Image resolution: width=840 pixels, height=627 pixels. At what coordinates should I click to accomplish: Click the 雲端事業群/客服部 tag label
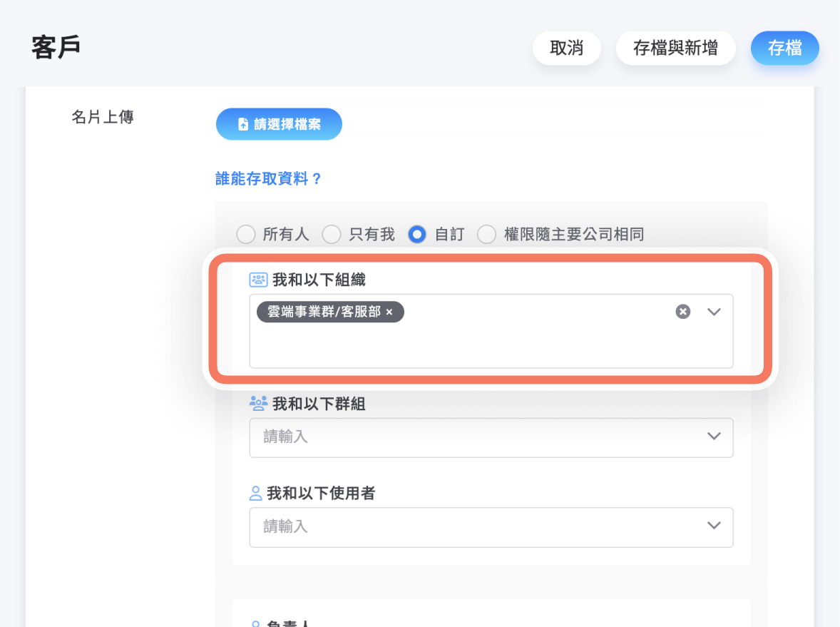(x=324, y=312)
